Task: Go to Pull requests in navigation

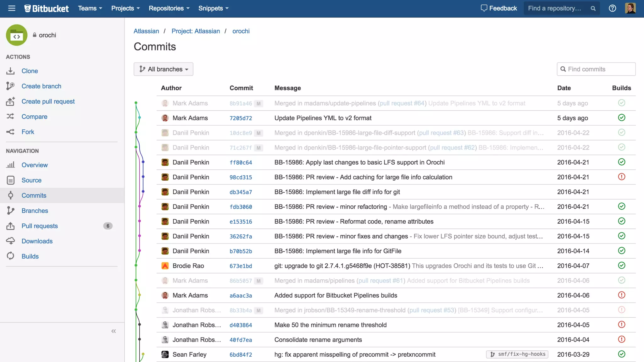Action: click(x=40, y=226)
